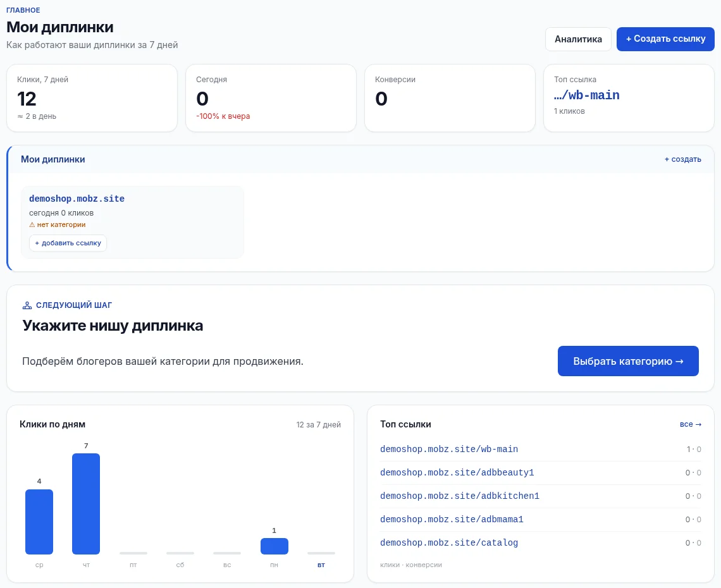
Task: Click the вс day label in chart
Action: coord(227,565)
